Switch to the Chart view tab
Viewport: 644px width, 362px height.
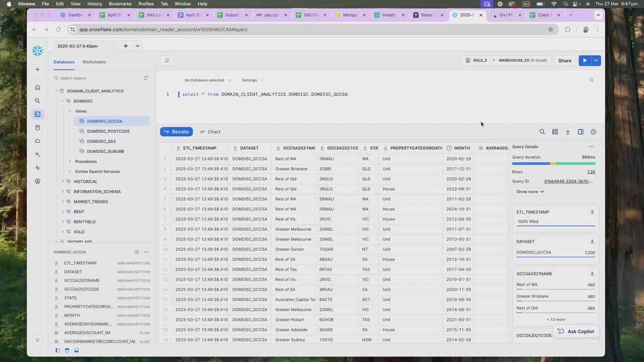tap(210, 132)
